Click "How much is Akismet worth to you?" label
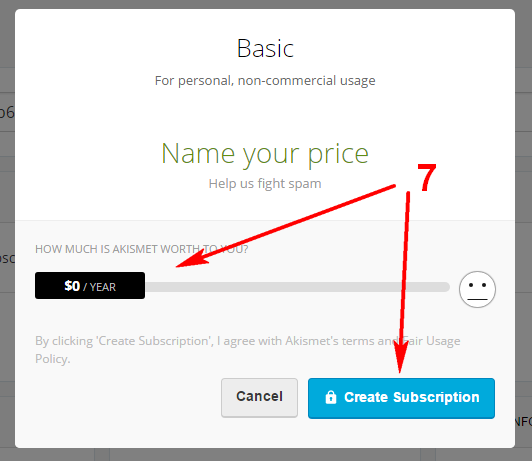The height and width of the screenshot is (461, 532). (x=141, y=249)
